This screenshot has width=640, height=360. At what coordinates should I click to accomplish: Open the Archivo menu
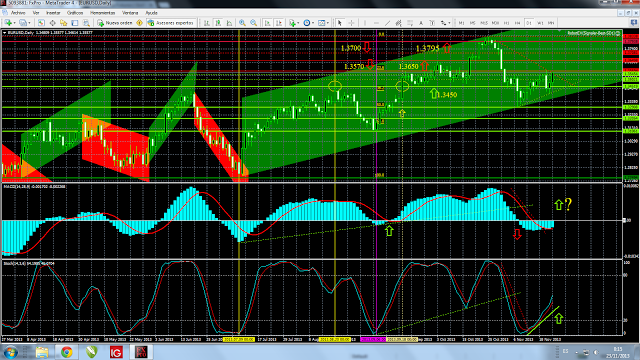(18, 13)
